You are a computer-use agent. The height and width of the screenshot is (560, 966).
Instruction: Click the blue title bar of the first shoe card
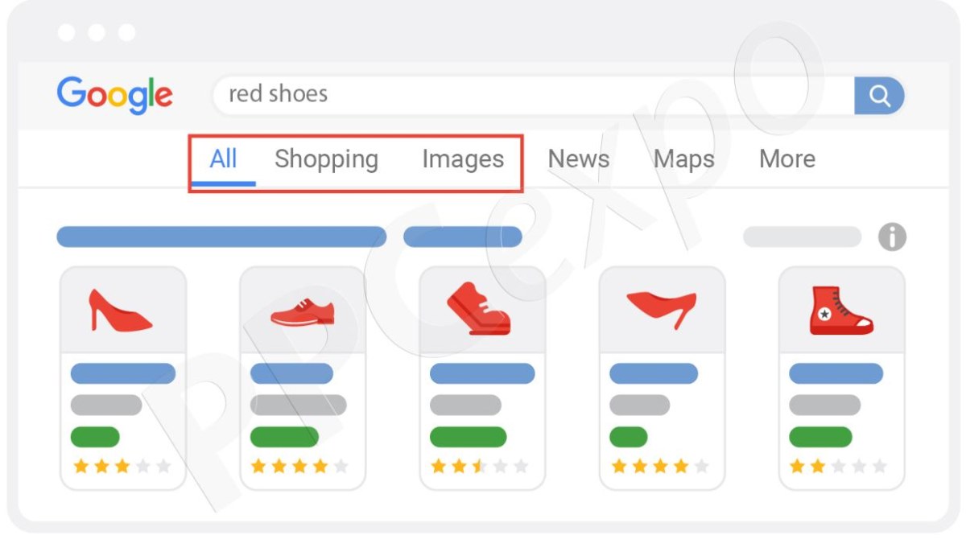click(123, 373)
